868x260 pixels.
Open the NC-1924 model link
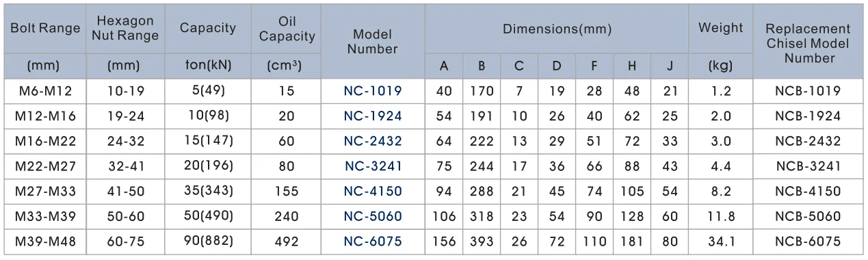click(x=373, y=116)
